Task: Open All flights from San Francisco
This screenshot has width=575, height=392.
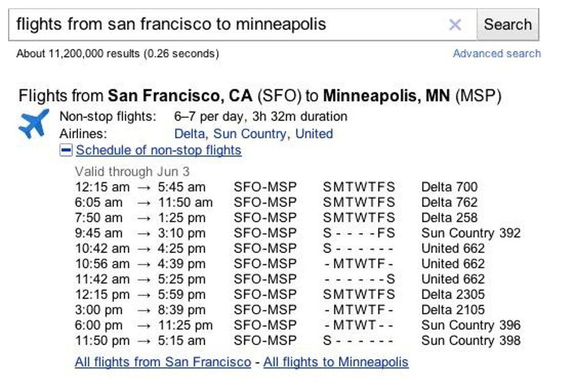Action: [163, 362]
